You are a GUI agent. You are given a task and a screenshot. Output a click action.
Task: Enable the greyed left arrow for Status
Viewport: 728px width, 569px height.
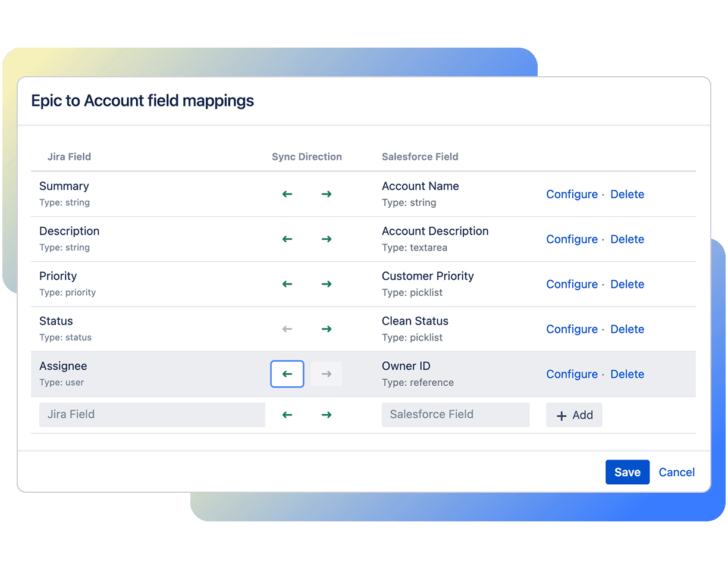click(287, 329)
